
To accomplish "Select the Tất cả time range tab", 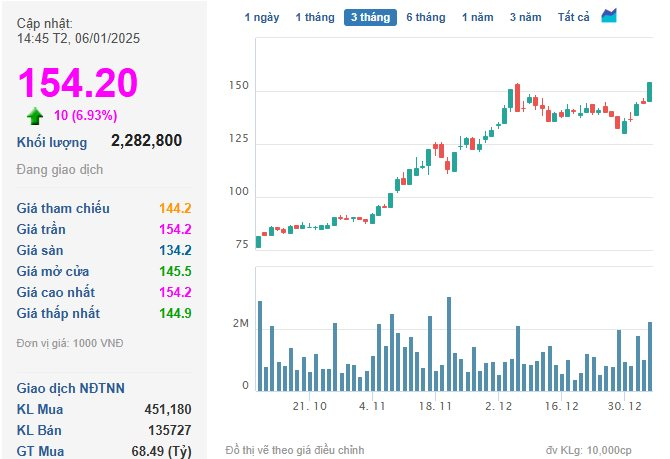I will click(573, 18).
